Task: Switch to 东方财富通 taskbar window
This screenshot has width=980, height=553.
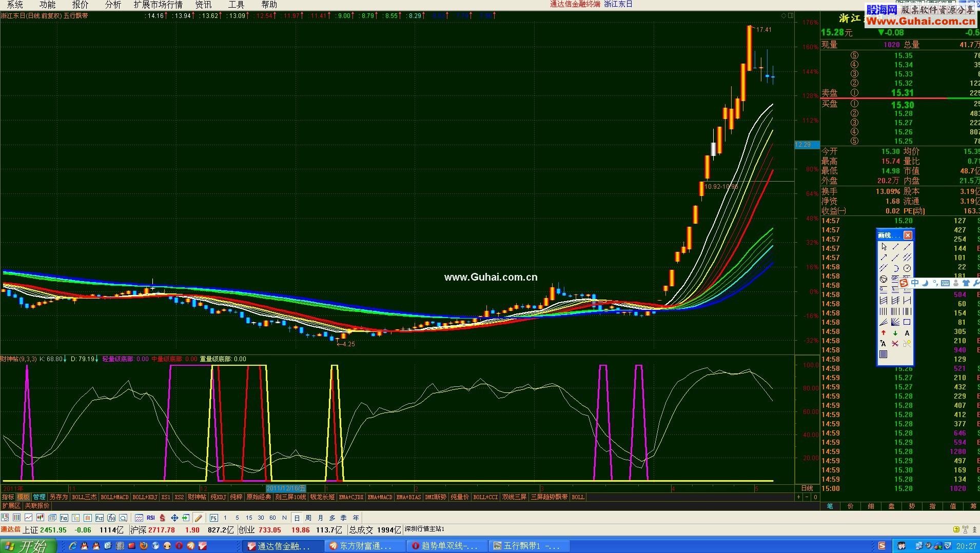Action: point(365,546)
